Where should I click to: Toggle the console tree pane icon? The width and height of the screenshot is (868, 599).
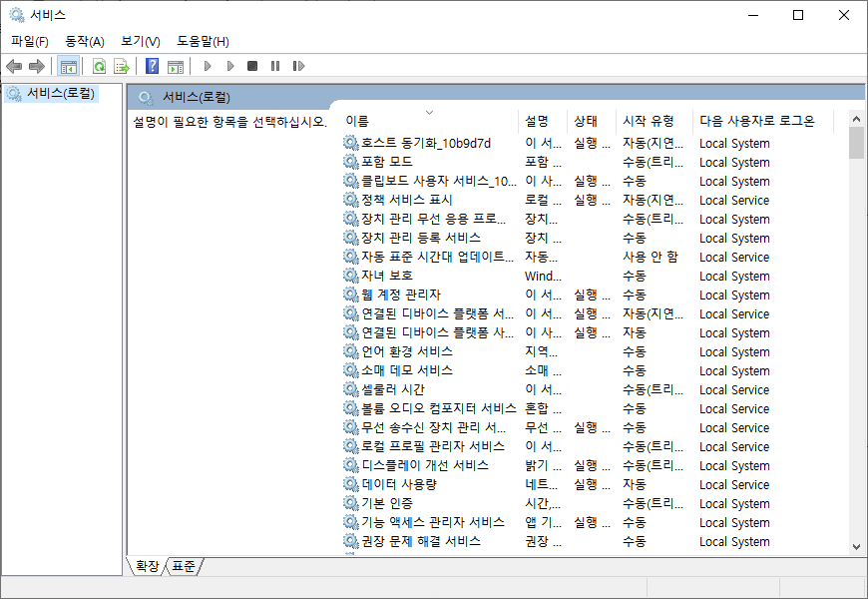point(69,67)
